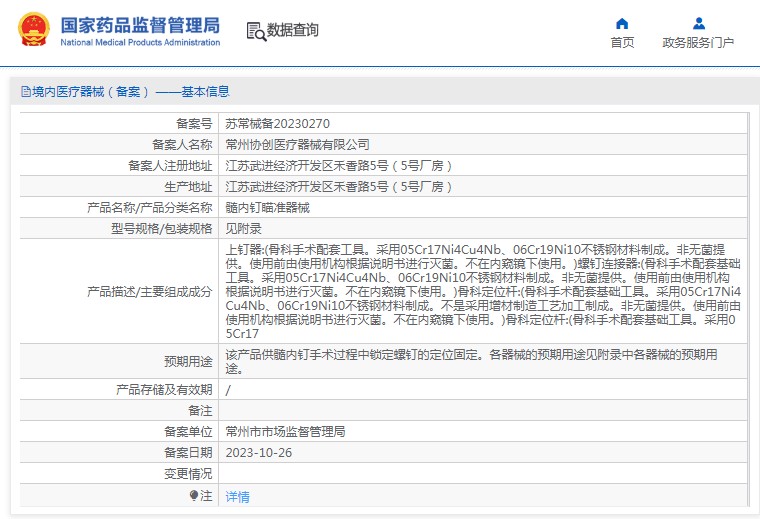
Task: Click the production address value in 生产地址 row
Action: pos(339,187)
